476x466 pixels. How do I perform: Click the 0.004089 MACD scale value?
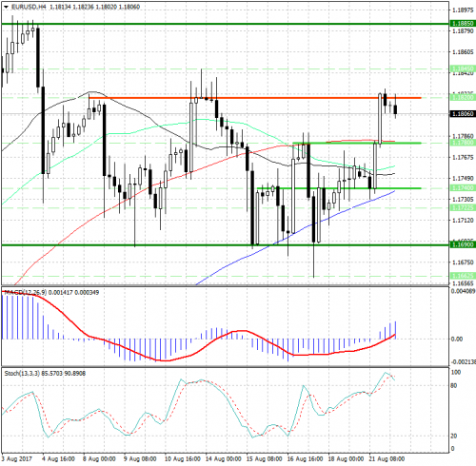[463, 291]
